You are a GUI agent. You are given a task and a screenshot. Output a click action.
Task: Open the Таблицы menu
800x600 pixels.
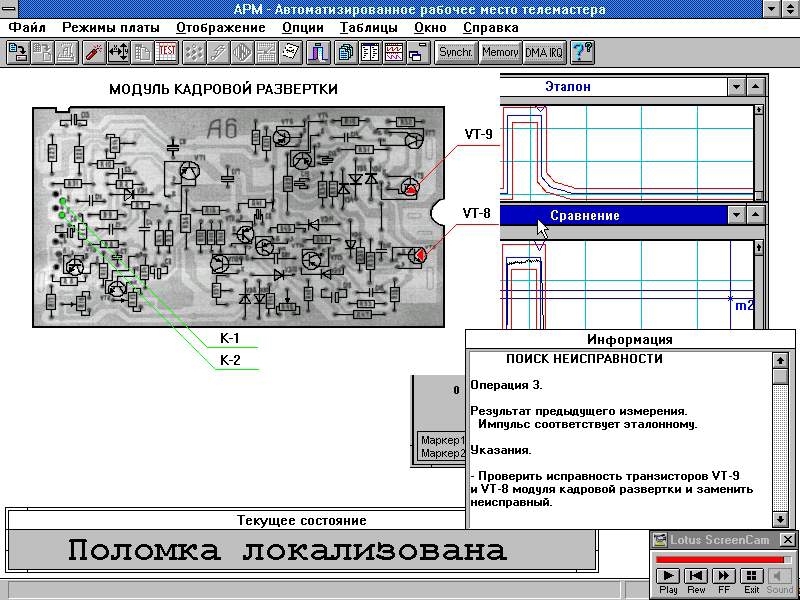tap(369, 28)
